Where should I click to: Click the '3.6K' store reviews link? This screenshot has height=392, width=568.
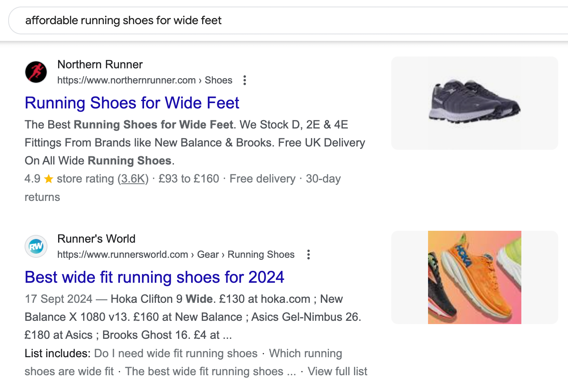click(133, 178)
